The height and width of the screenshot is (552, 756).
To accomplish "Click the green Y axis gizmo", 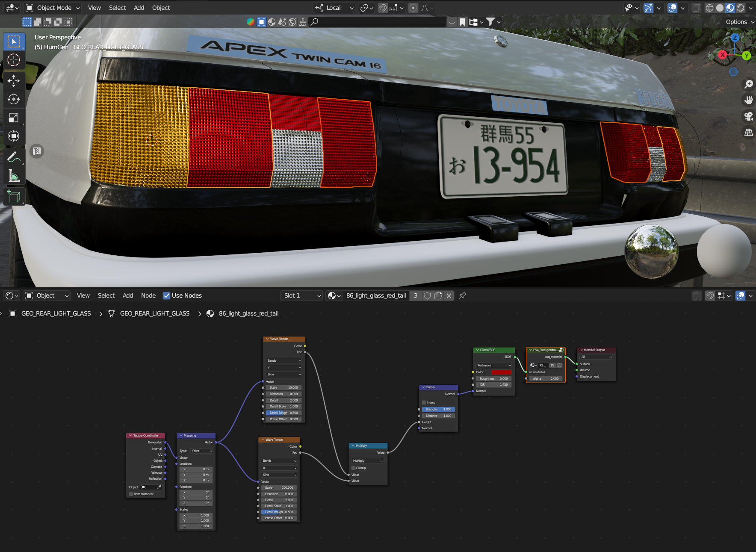I will coord(746,56).
